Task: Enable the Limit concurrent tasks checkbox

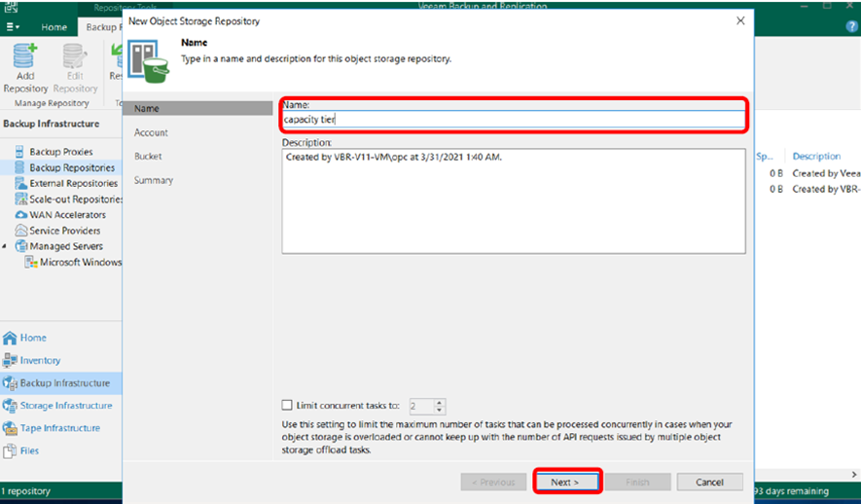Action: coord(287,405)
